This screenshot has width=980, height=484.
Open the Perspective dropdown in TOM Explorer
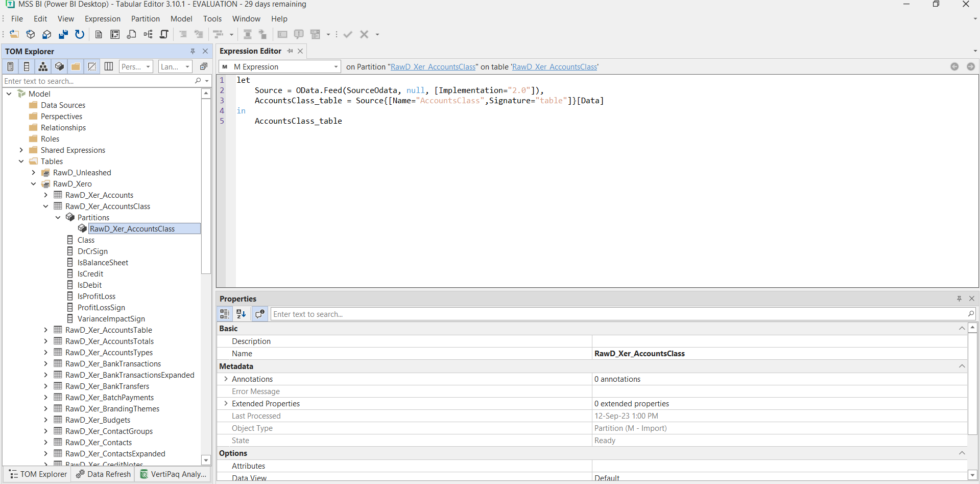click(x=136, y=66)
